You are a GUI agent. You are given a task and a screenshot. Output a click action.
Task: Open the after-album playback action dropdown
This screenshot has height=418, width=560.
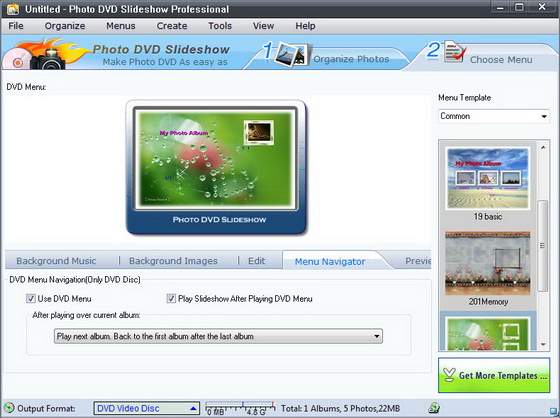[218, 336]
